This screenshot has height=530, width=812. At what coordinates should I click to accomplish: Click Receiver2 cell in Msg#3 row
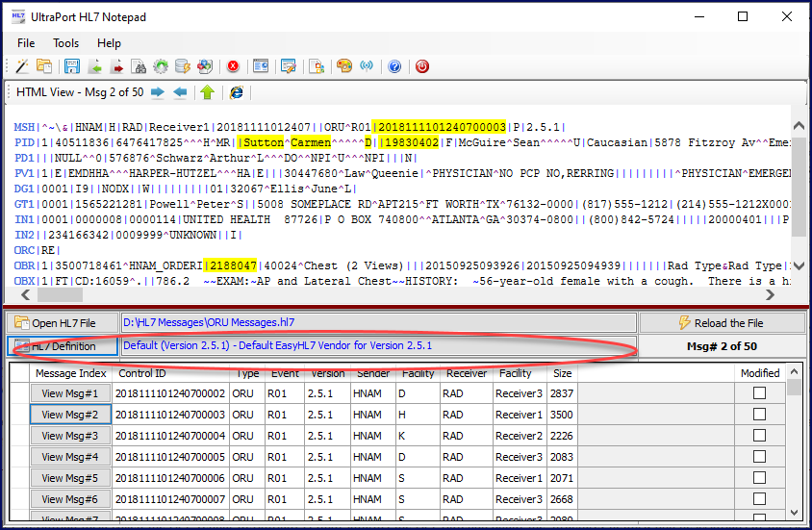click(519, 436)
